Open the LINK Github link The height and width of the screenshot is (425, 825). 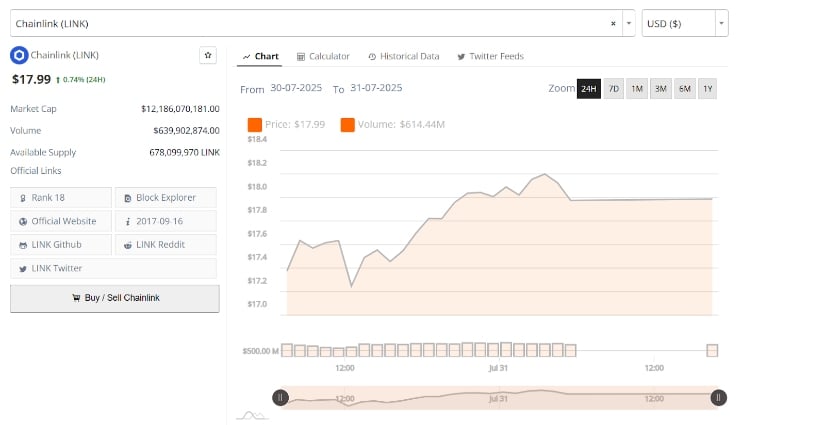[61, 245]
